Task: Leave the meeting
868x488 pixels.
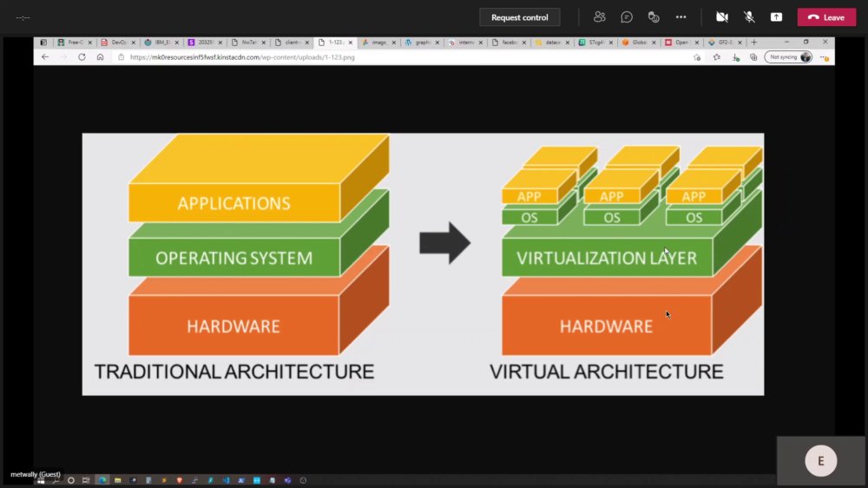Action: 826,17
